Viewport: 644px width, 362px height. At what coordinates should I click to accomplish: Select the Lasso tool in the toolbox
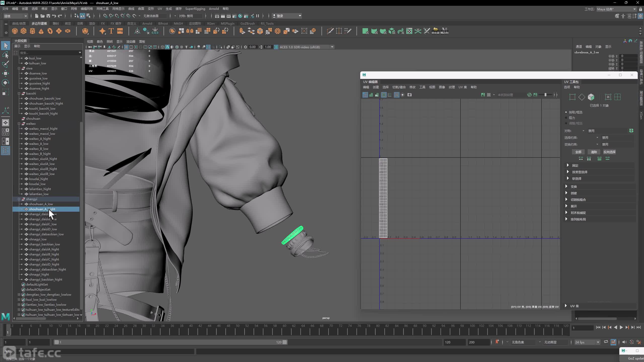pos(6,55)
